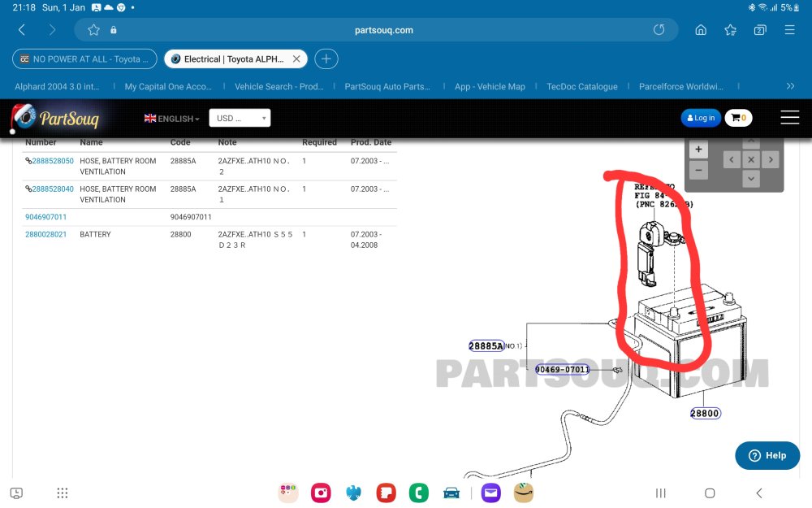Click diagram callout 28800
The height and width of the screenshot is (508, 812).
click(705, 413)
